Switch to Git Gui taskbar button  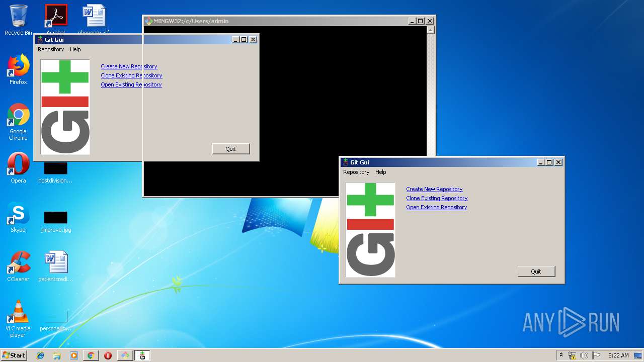point(142,355)
